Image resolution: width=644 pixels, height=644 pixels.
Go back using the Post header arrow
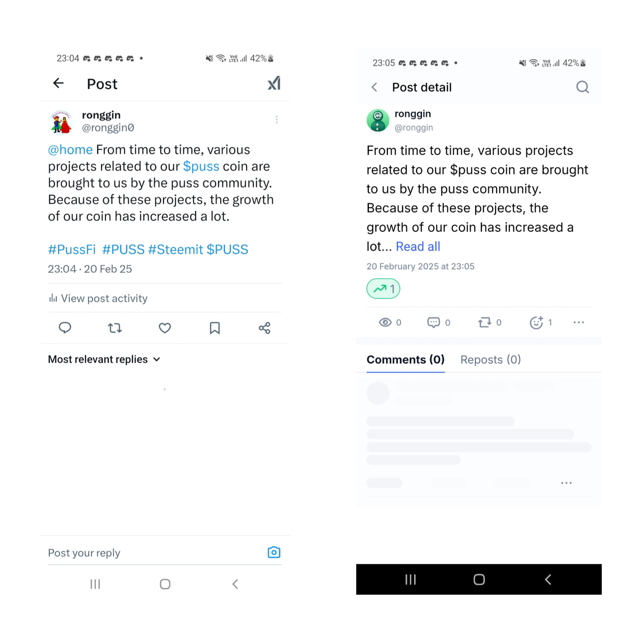(x=58, y=83)
